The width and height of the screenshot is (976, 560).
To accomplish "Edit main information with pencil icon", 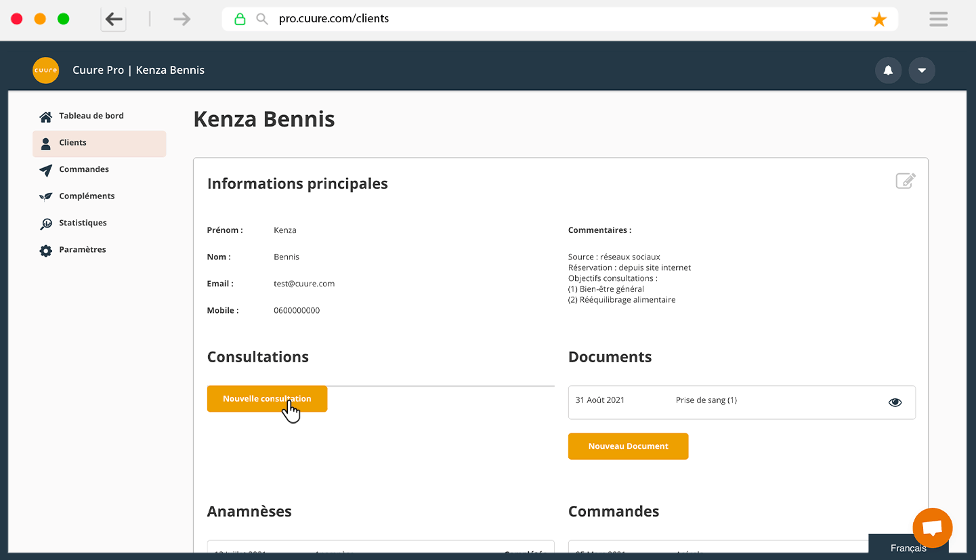I will [906, 181].
